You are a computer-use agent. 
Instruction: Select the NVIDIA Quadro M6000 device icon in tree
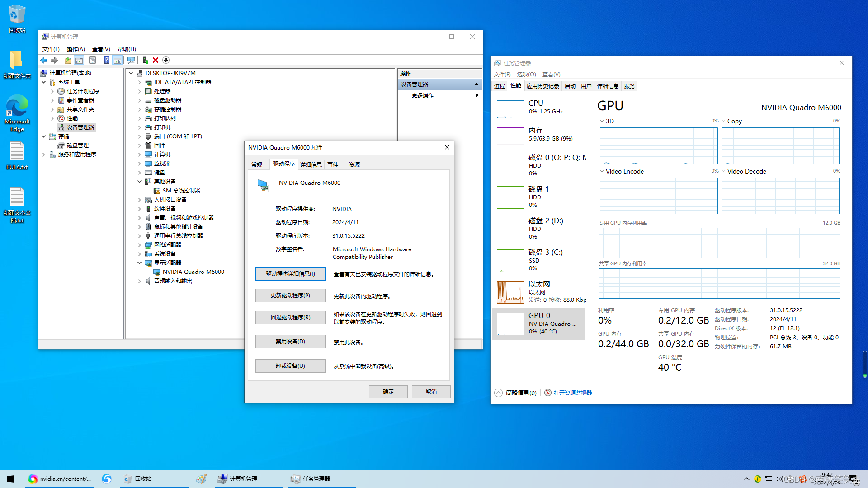[157, 272]
